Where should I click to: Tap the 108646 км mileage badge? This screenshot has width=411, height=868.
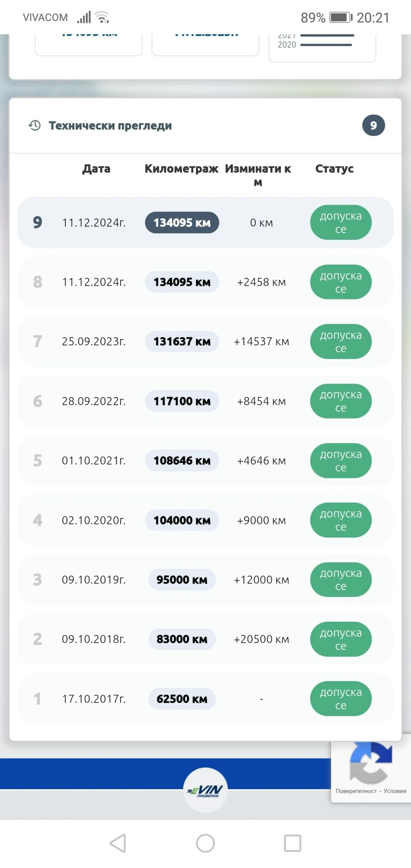click(182, 461)
